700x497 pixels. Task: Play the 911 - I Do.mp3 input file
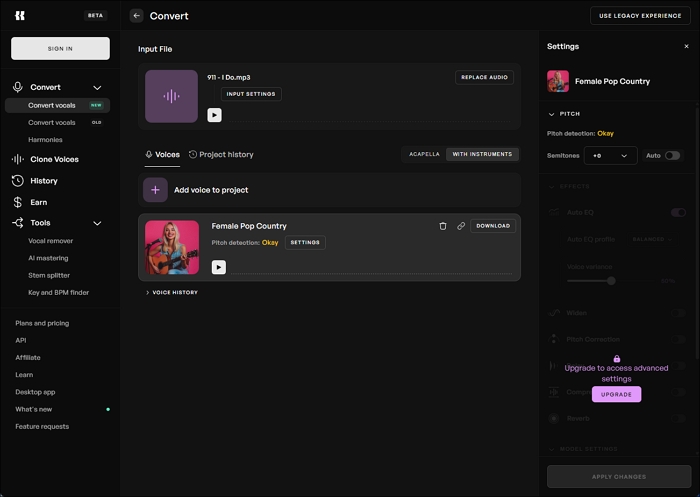pos(214,115)
